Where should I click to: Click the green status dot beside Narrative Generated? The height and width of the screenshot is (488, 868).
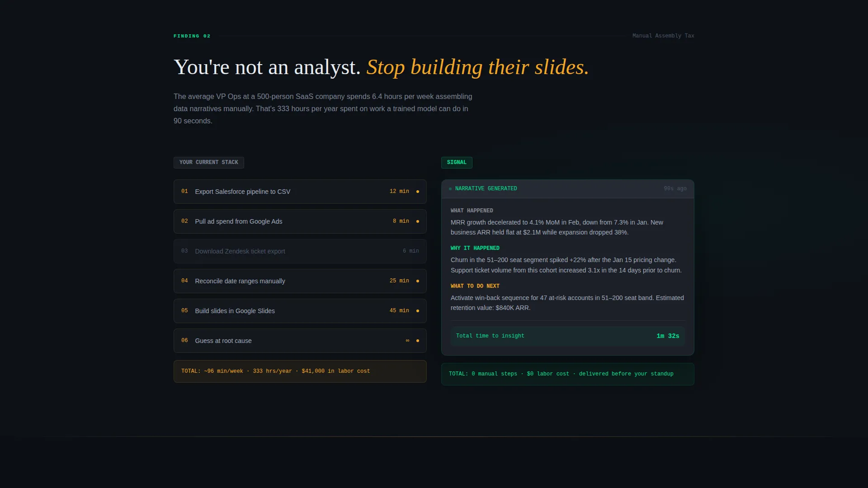450,189
